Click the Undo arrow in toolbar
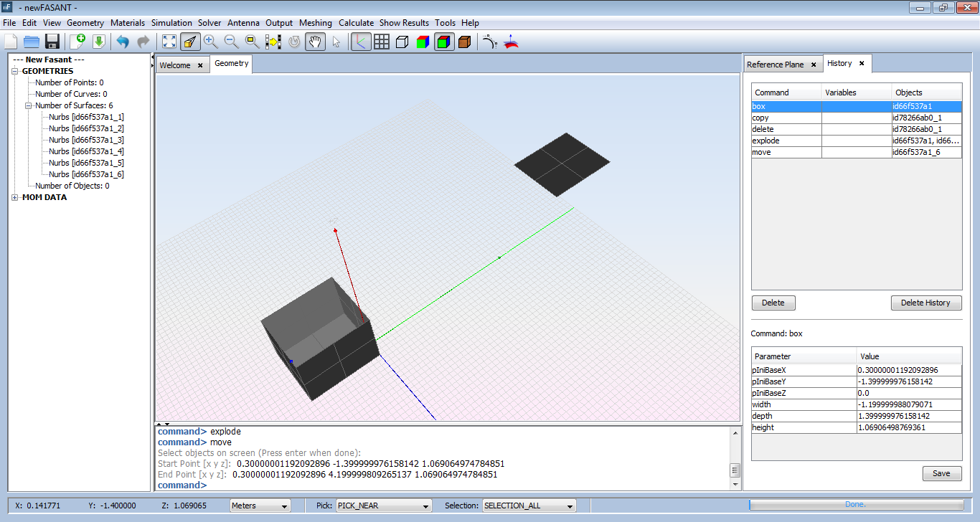 pos(123,42)
